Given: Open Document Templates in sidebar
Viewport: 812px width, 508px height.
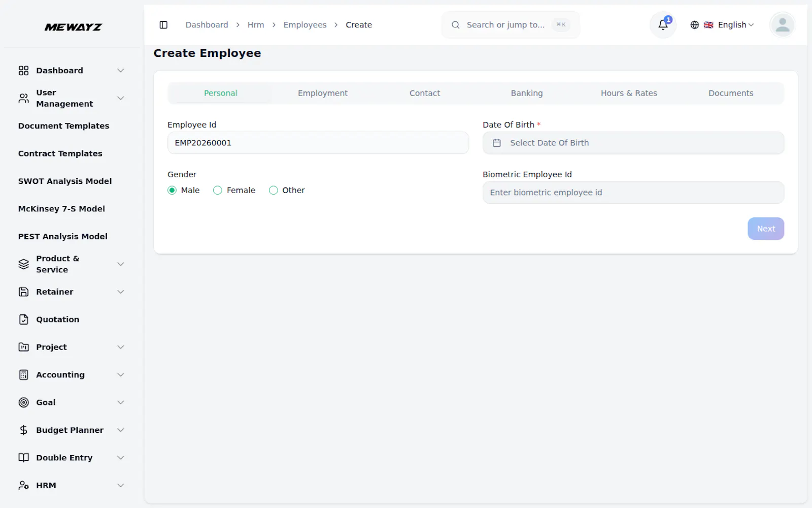Looking at the screenshot, I should tap(64, 126).
